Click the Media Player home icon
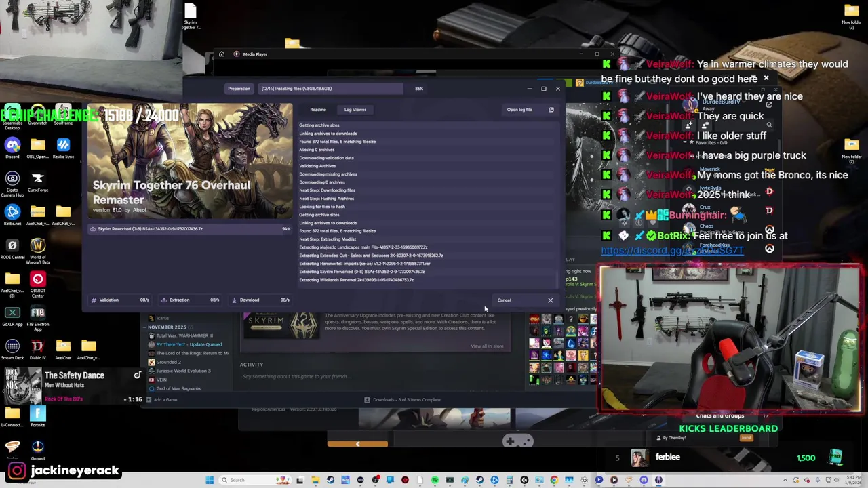868x488 pixels. pyautogui.click(x=221, y=54)
